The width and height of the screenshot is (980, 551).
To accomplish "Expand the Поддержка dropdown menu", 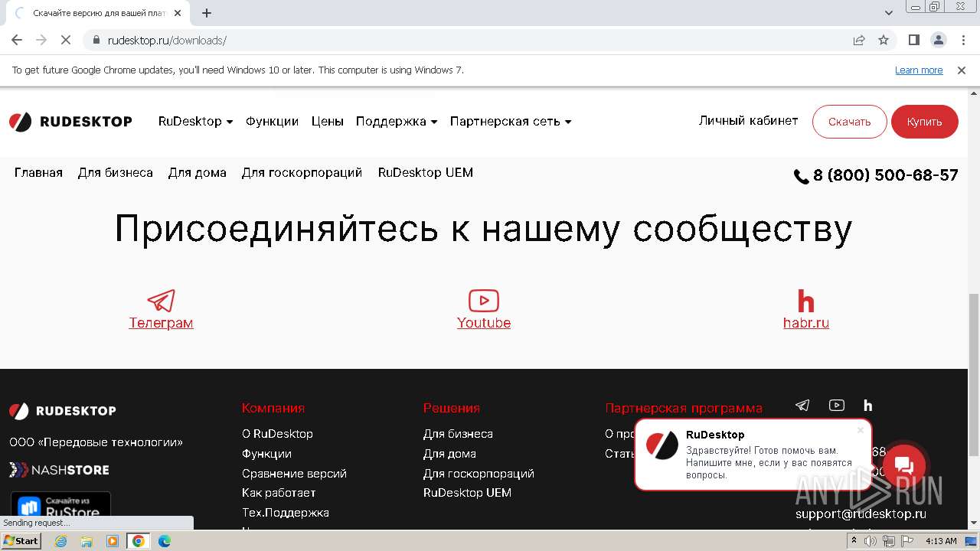I will (x=397, y=121).
